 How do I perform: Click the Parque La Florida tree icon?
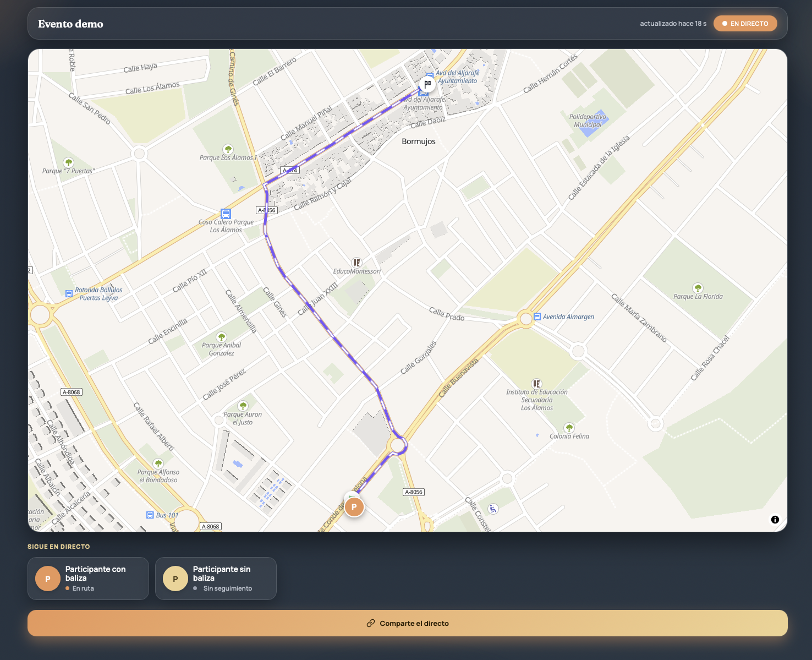point(698,288)
